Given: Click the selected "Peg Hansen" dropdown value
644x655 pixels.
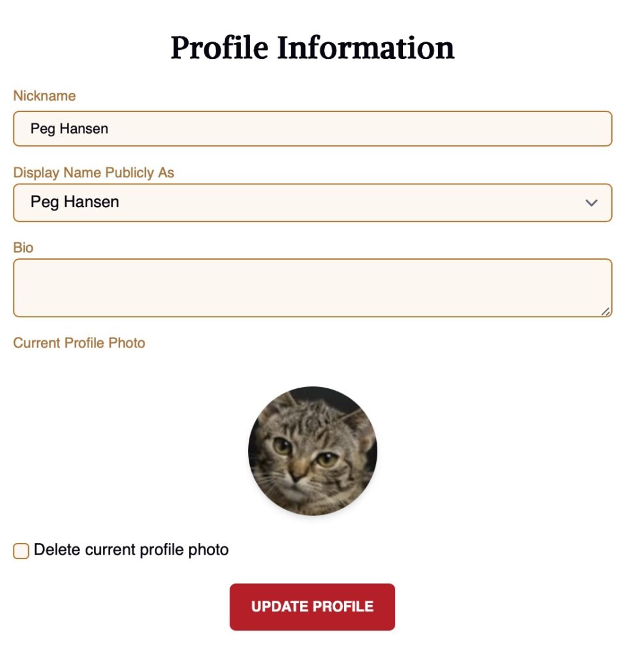Looking at the screenshot, I should pyautogui.click(x=75, y=202).
